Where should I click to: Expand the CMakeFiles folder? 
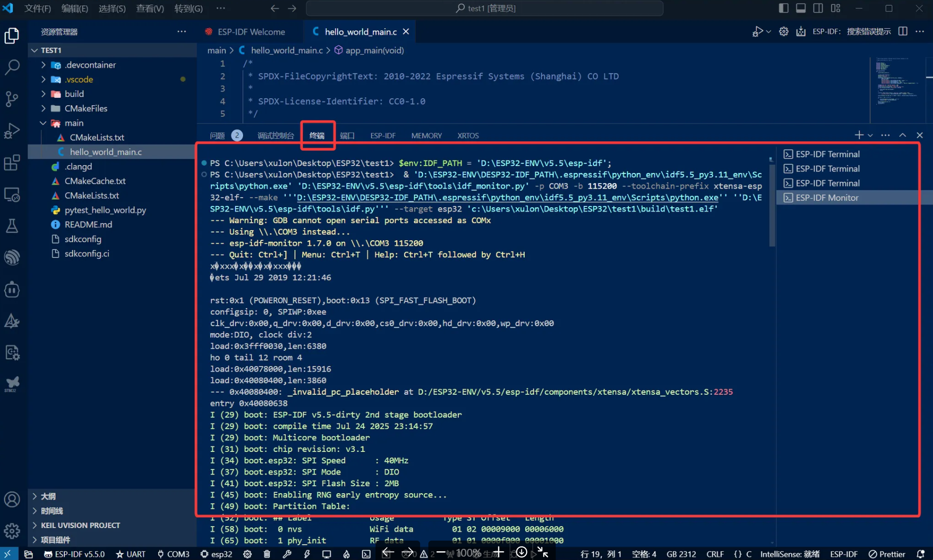pyautogui.click(x=44, y=108)
